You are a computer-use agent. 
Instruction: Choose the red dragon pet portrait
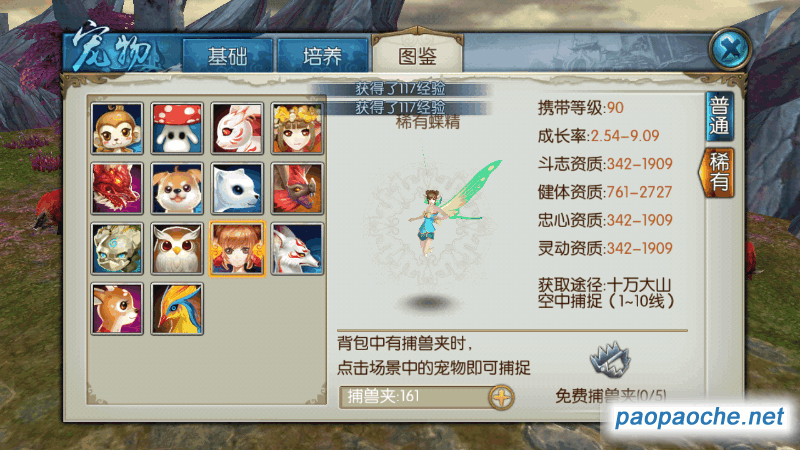[117, 188]
